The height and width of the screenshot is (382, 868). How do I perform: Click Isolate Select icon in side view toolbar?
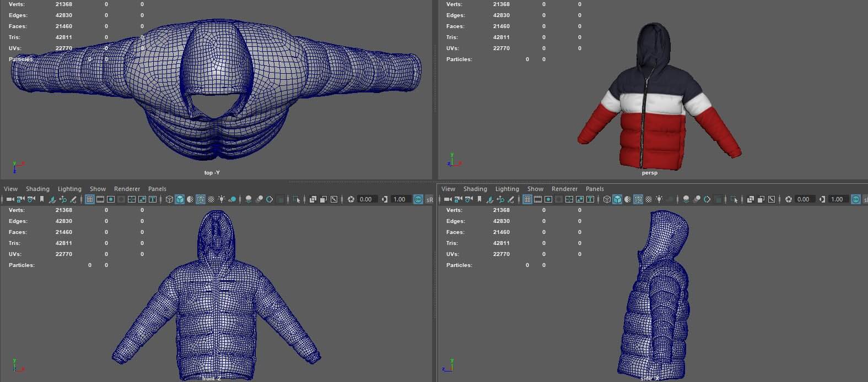pos(734,199)
